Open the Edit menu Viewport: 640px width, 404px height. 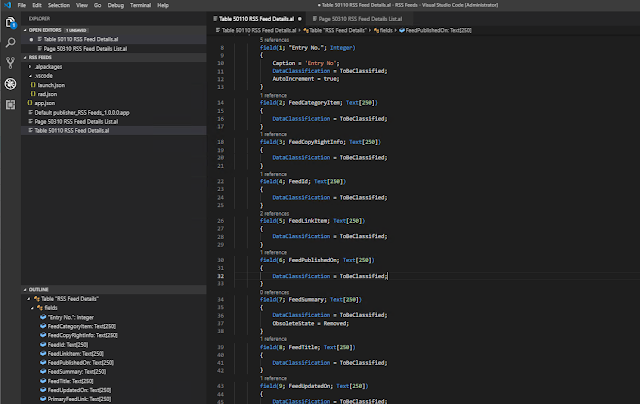tap(37, 5)
